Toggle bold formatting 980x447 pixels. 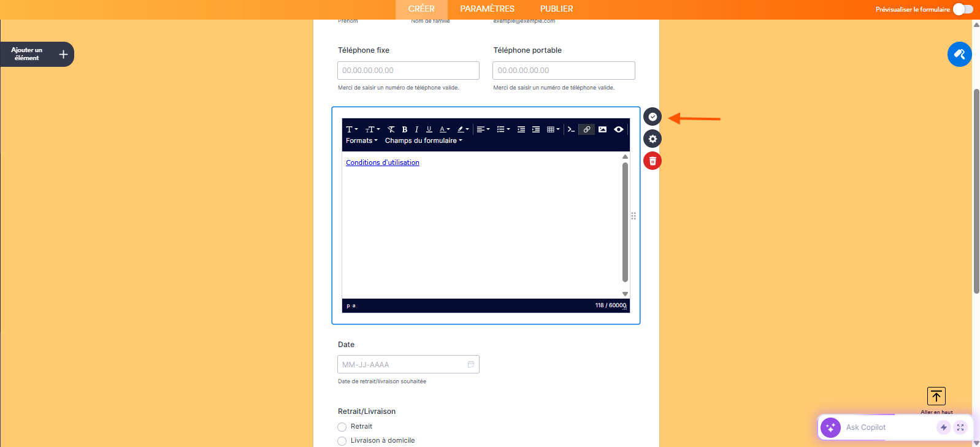tap(405, 129)
